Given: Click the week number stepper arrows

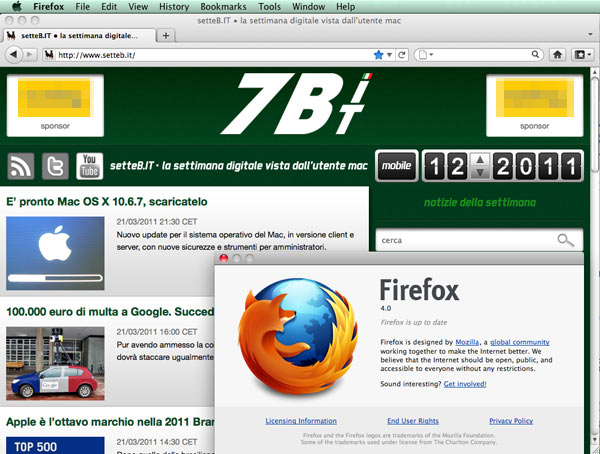Looking at the screenshot, I should pos(479,165).
